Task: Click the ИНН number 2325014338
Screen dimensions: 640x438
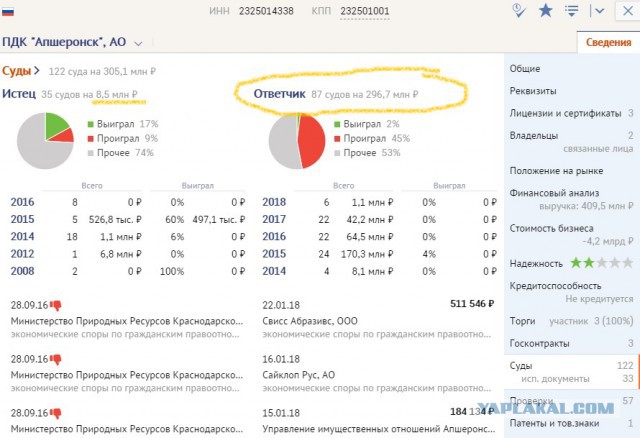Action: 266,11
